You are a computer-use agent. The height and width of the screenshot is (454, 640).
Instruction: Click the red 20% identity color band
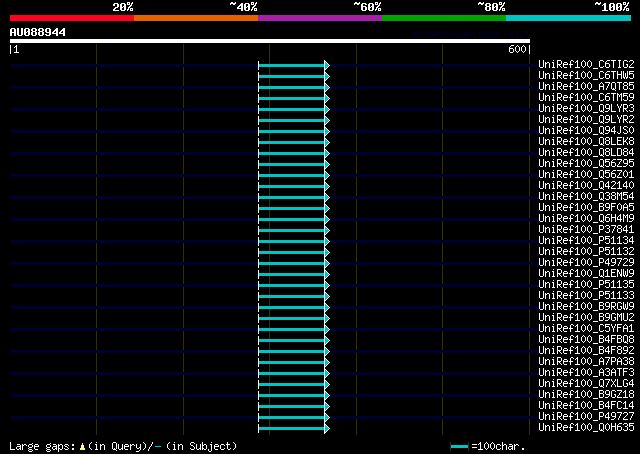[72, 18]
